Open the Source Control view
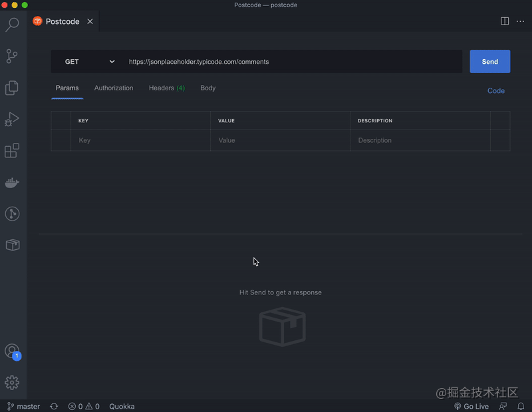The width and height of the screenshot is (532, 412). pos(13,56)
